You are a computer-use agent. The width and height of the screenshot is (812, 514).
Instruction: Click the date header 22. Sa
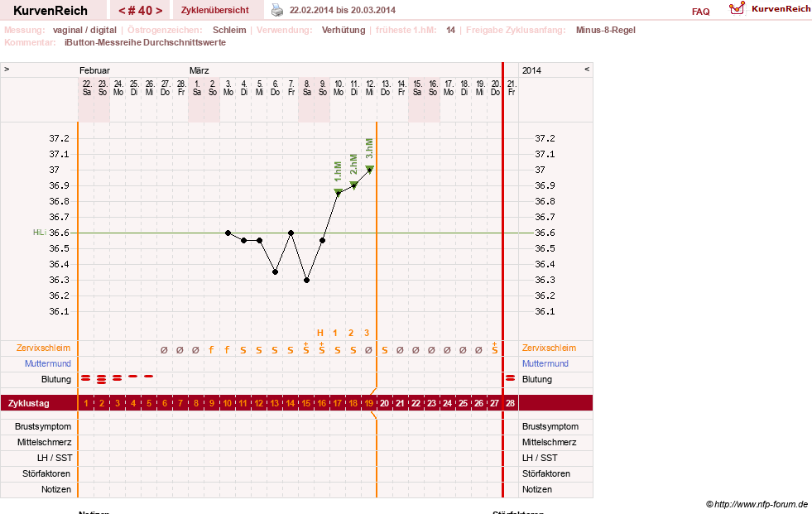(86, 88)
